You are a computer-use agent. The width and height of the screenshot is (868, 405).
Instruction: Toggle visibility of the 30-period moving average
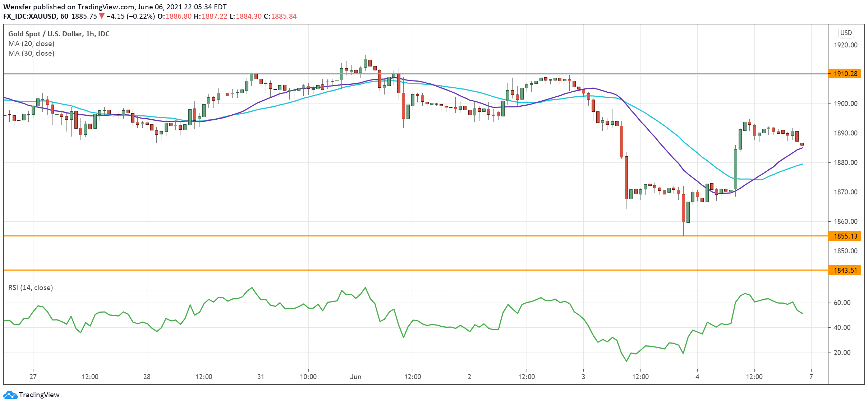tap(31, 53)
